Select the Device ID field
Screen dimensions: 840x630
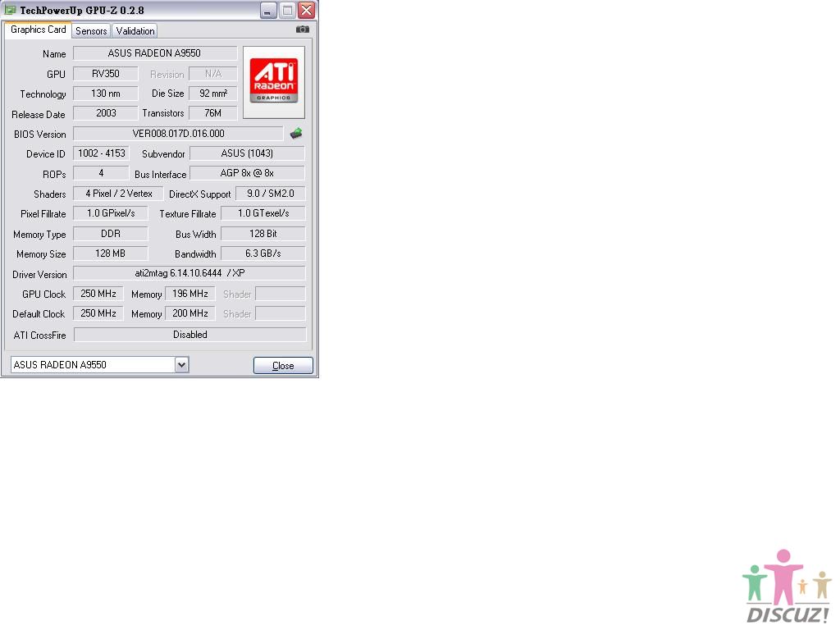101,153
